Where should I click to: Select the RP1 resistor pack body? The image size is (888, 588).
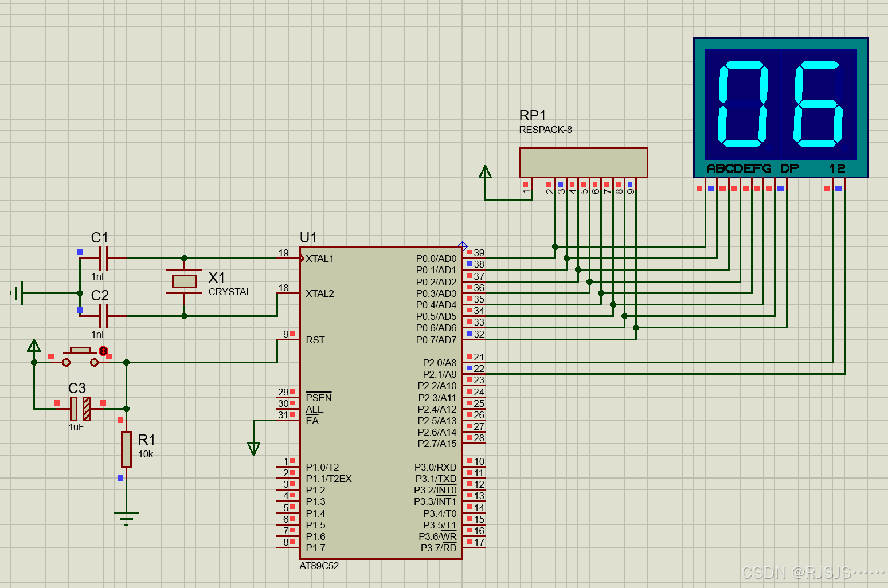(x=584, y=162)
